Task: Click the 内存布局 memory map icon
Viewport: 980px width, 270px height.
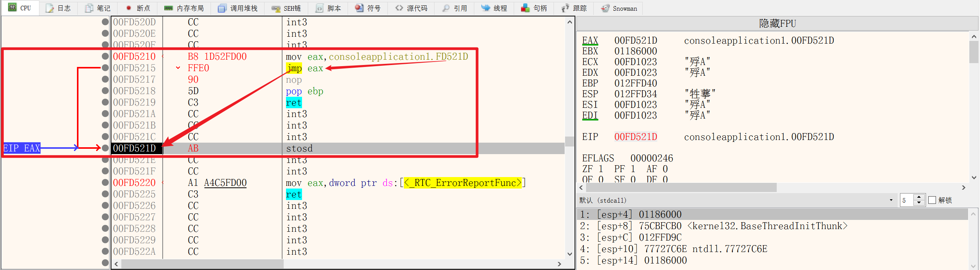Action: pos(168,8)
